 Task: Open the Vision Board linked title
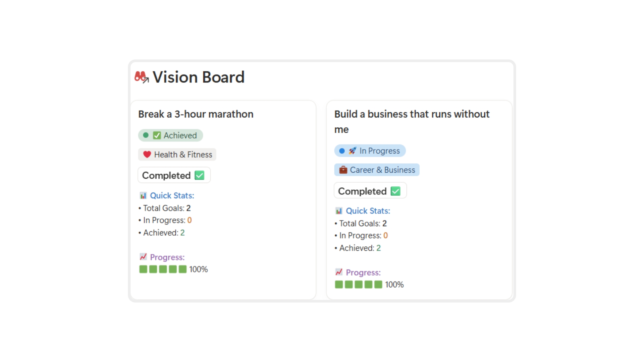coord(199,77)
